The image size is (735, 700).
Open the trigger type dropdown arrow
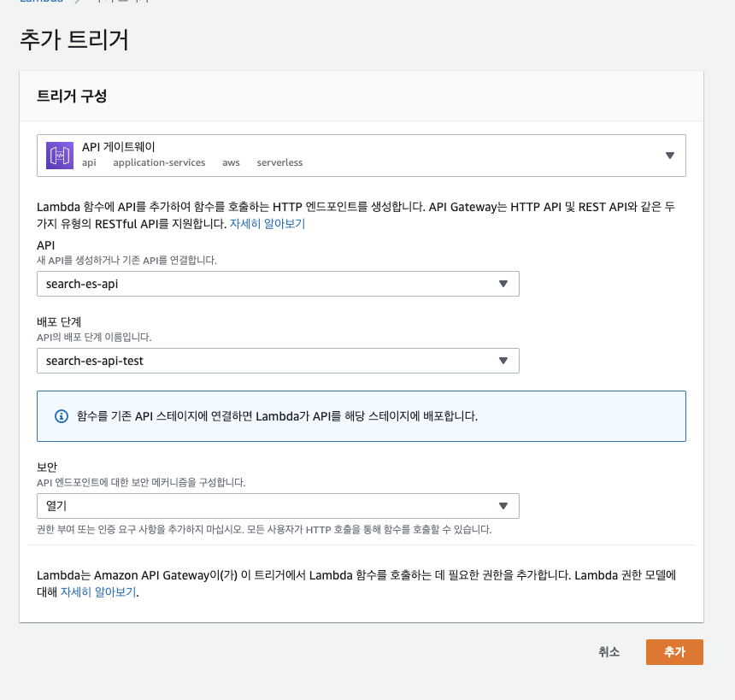670,156
